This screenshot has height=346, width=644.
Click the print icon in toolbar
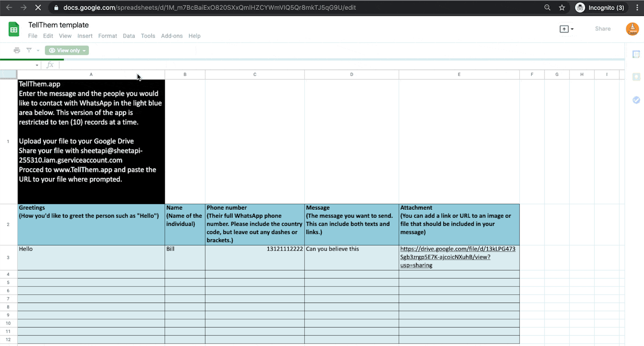coord(17,50)
